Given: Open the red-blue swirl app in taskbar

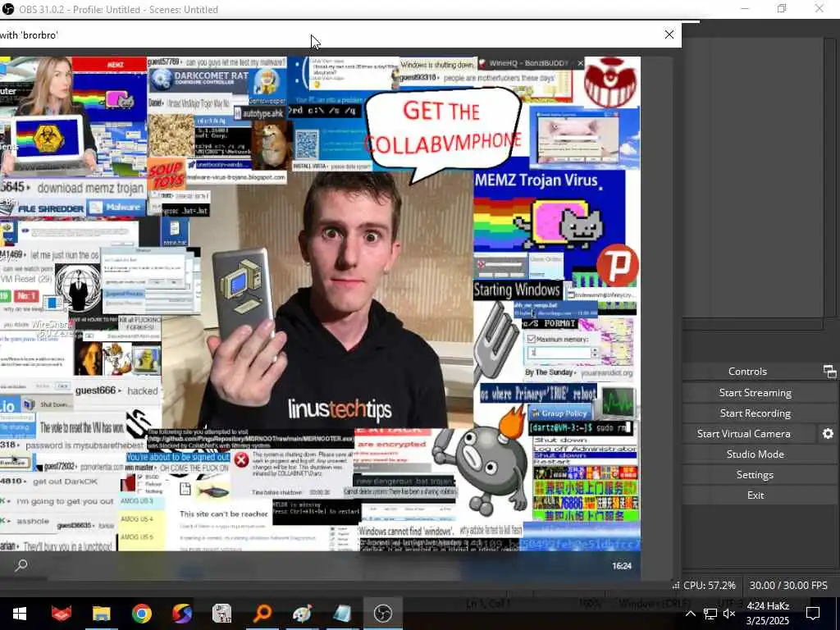Looking at the screenshot, I should [x=181, y=614].
